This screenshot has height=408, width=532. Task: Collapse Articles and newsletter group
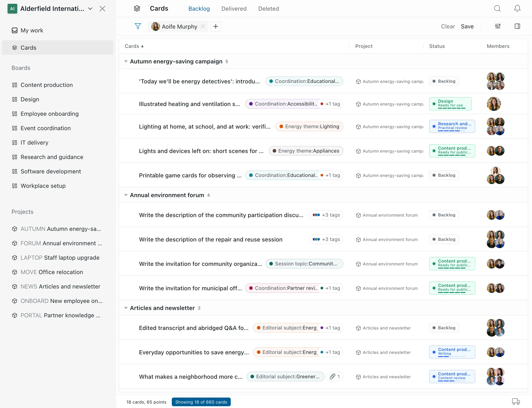pyautogui.click(x=126, y=308)
